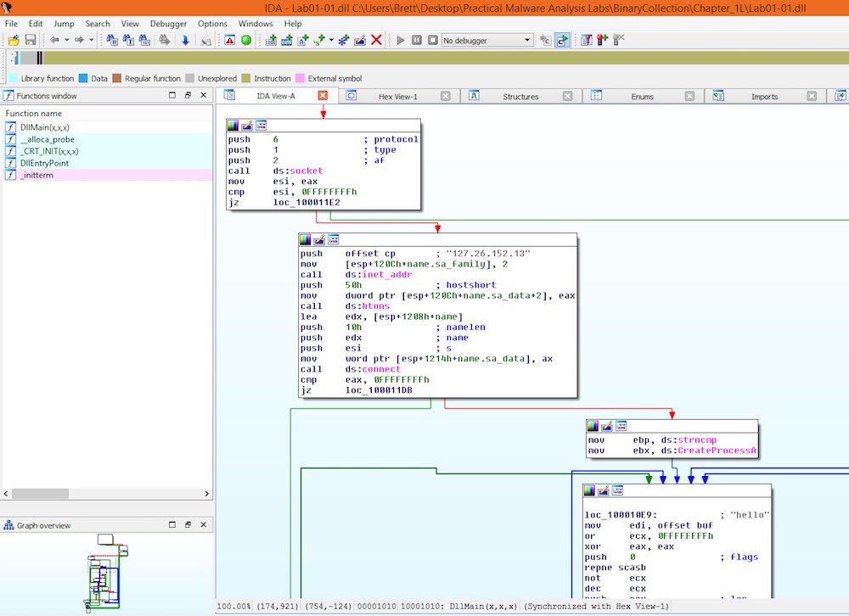Image resolution: width=849 pixels, height=616 pixels.
Task: Click the binoculars search text icon
Action: coord(128,40)
